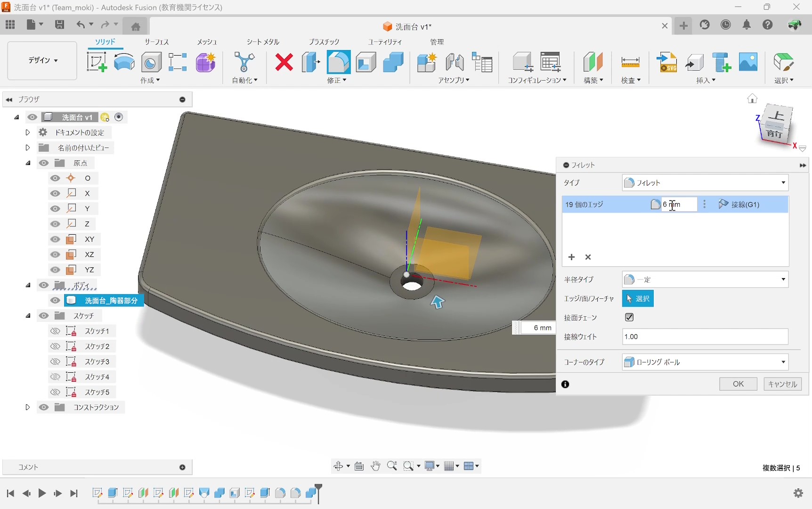Image resolution: width=812 pixels, height=509 pixels.
Task: Open the Job Status clock icon
Action: pyautogui.click(x=726, y=25)
